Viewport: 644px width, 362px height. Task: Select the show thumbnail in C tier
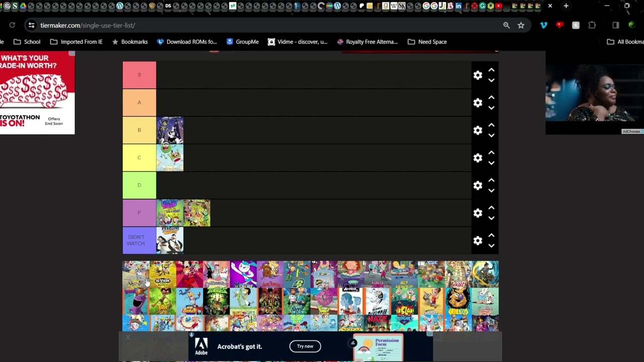coord(170,158)
